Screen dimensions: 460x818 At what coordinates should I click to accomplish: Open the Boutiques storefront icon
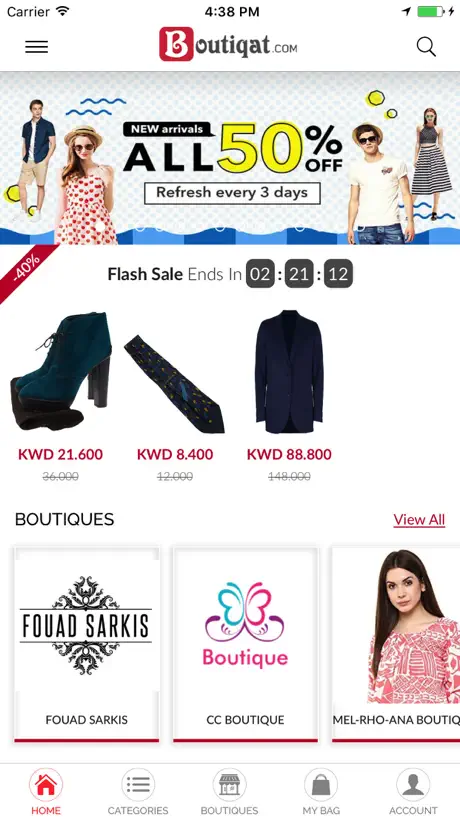pyautogui.click(x=229, y=791)
